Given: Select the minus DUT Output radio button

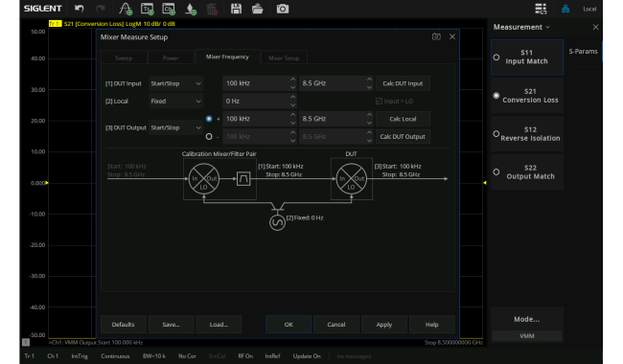Looking at the screenshot, I should coord(209,137).
